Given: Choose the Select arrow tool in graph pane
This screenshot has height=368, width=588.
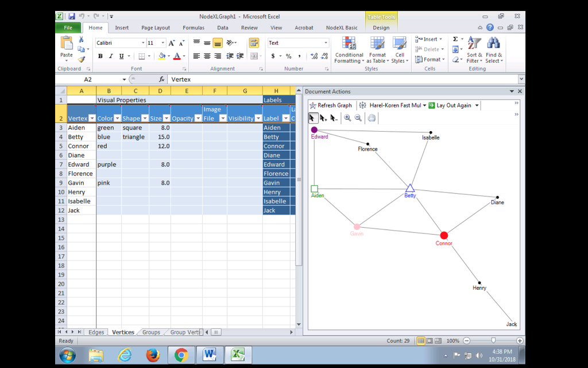Looking at the screenshot, I should [313, 118].
